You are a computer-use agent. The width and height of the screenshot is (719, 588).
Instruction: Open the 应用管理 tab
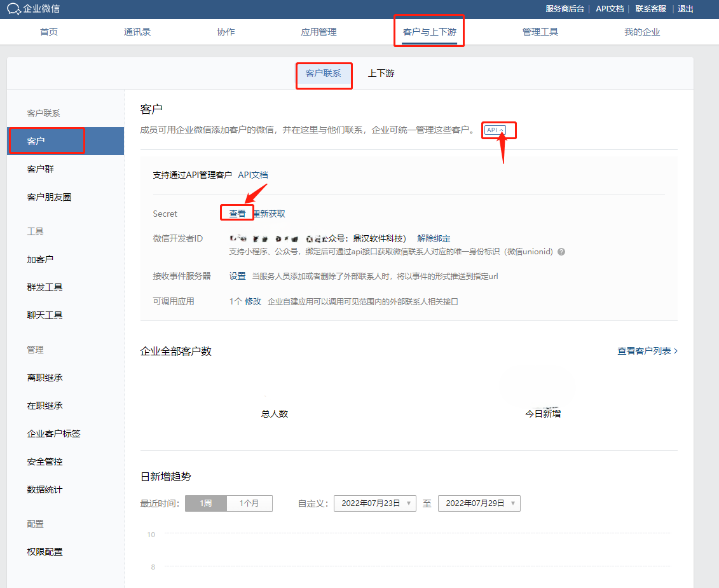tap(318, 32)
